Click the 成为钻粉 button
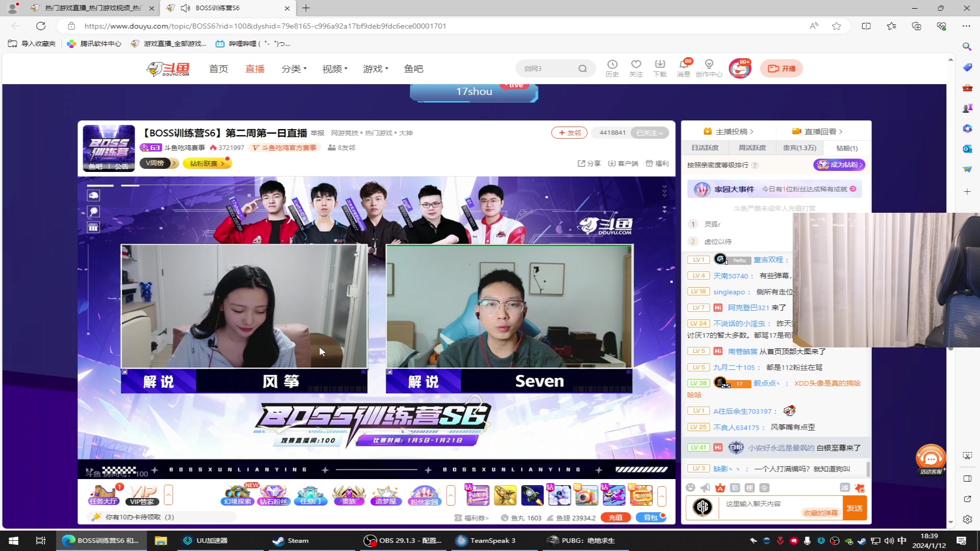 click(x=839, y=165)
